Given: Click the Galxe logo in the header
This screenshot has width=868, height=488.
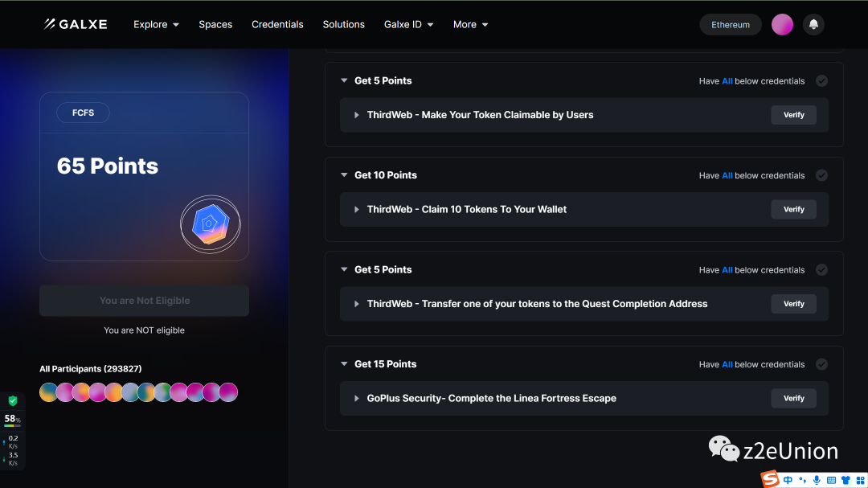Looking at the screenshot, I should click(76, 24).
